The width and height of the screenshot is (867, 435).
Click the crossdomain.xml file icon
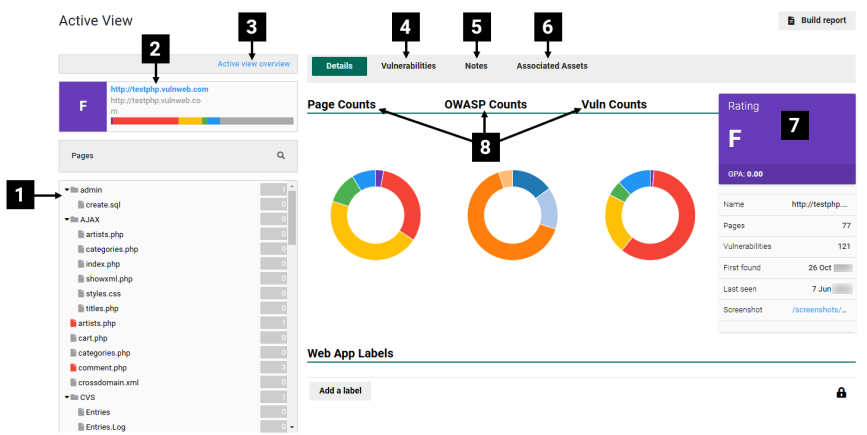[x=73, y=382]
